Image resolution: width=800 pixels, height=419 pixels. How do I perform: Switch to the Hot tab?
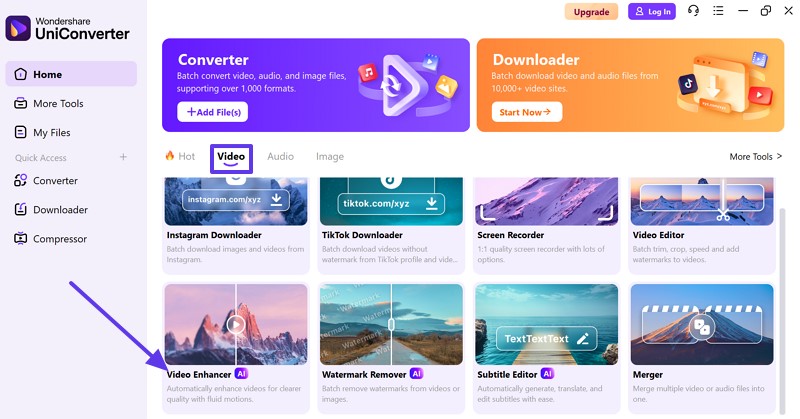(x=180, y=156)
